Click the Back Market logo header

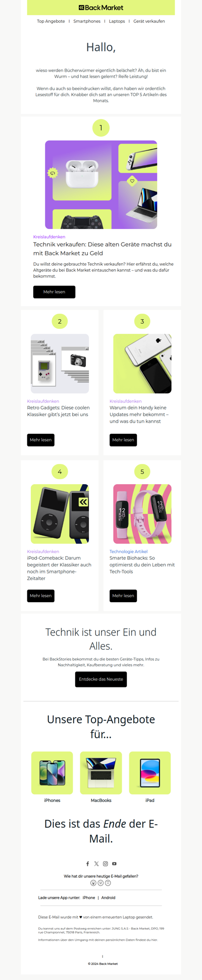(101, 8)
